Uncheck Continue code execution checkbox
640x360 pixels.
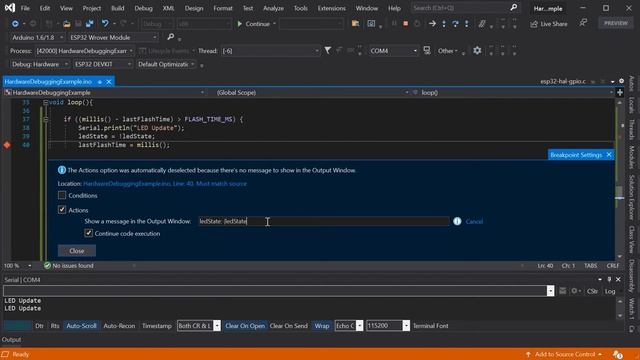tap(88, 233)
